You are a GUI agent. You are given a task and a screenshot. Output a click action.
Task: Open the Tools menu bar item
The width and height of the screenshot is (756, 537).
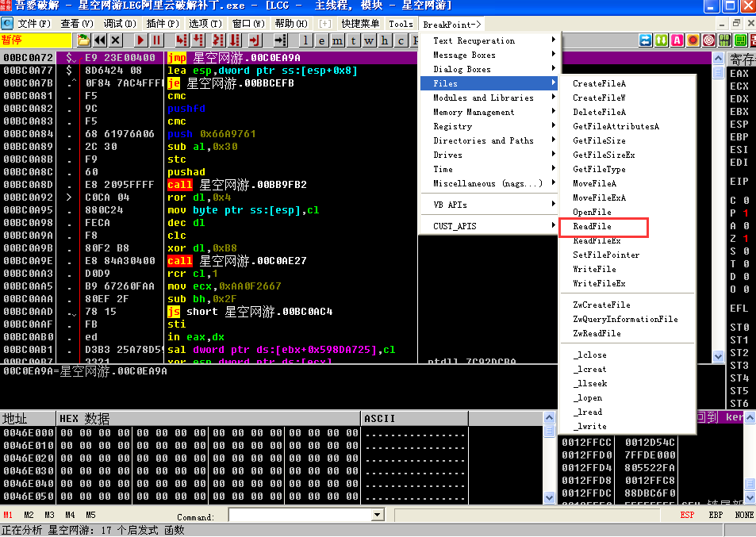click(x=401, y=24)
